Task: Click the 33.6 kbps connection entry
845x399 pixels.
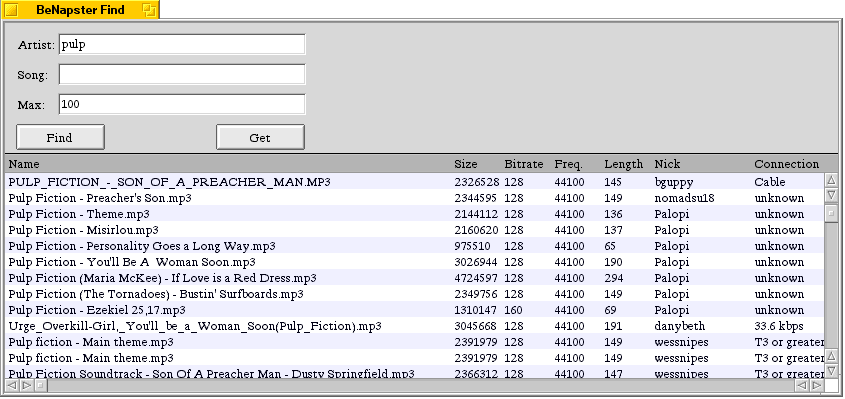Action: [x=779, y=326]
